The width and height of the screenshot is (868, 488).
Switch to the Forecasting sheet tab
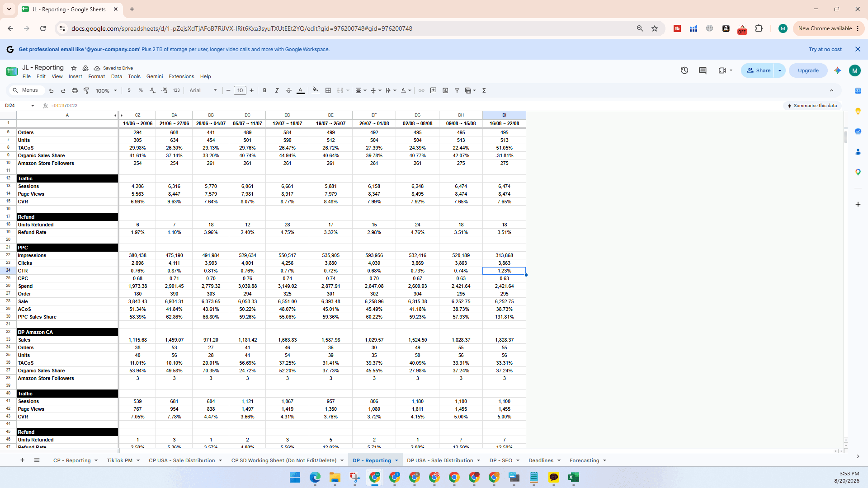(x=584, y=460)
